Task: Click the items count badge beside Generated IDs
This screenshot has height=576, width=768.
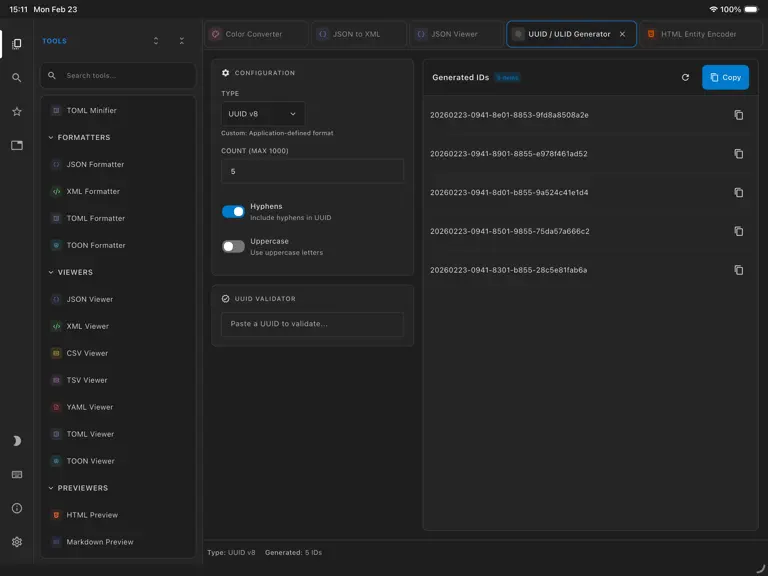Action: click(507, 77)
